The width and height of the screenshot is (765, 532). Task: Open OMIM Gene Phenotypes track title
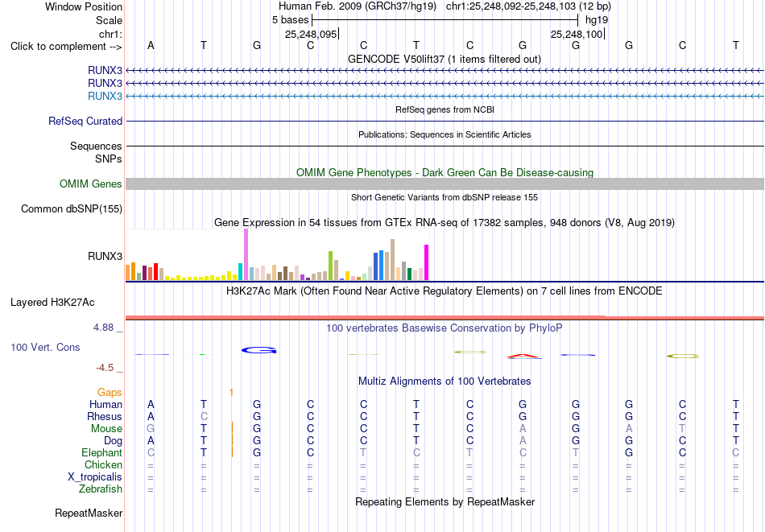point(445,172)
